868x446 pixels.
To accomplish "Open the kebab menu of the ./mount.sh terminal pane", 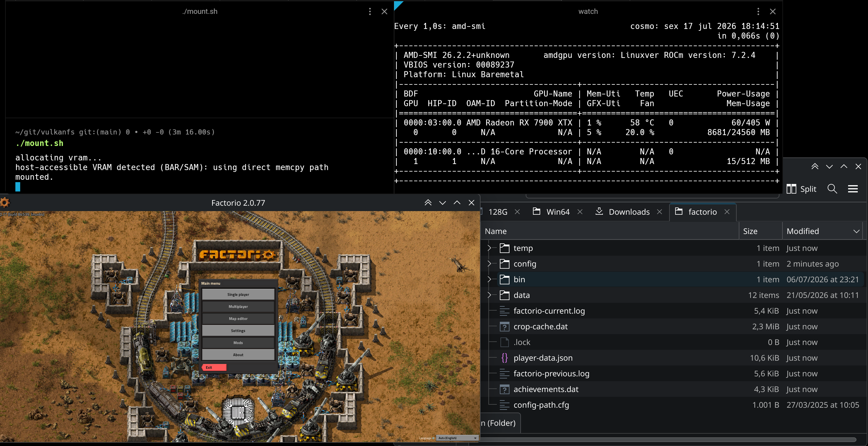I will point(370,11).
